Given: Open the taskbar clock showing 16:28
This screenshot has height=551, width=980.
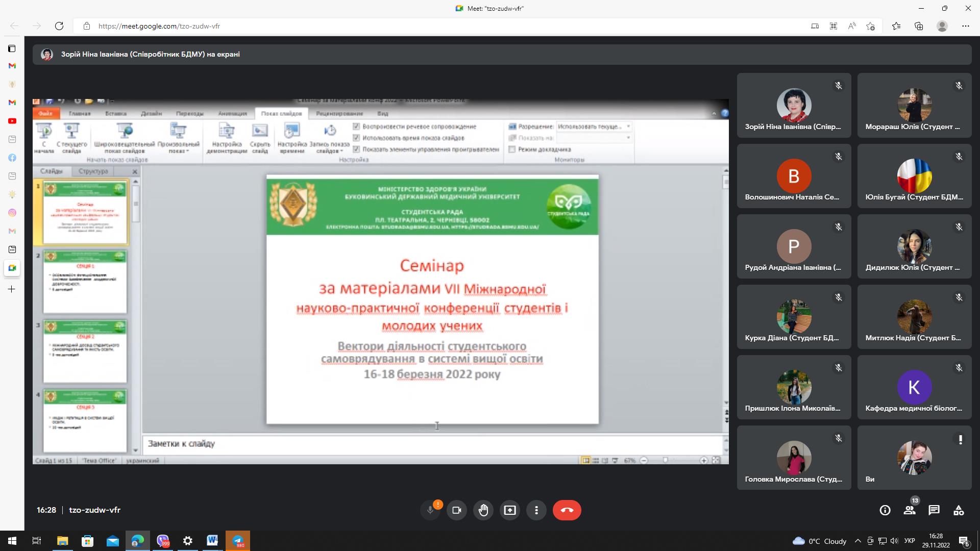Looking at the screenshot, I should pyautogui.click(x=936, y=541).
